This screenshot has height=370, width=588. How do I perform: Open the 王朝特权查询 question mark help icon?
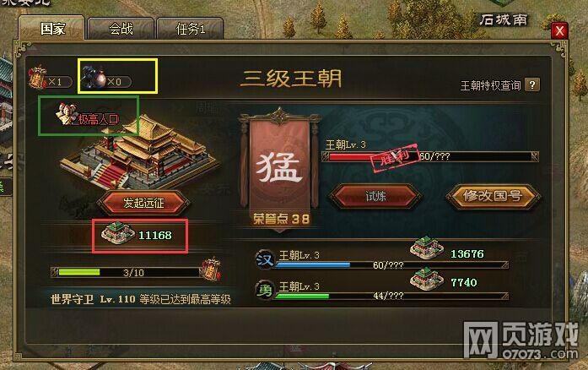(x=532, y=84)
